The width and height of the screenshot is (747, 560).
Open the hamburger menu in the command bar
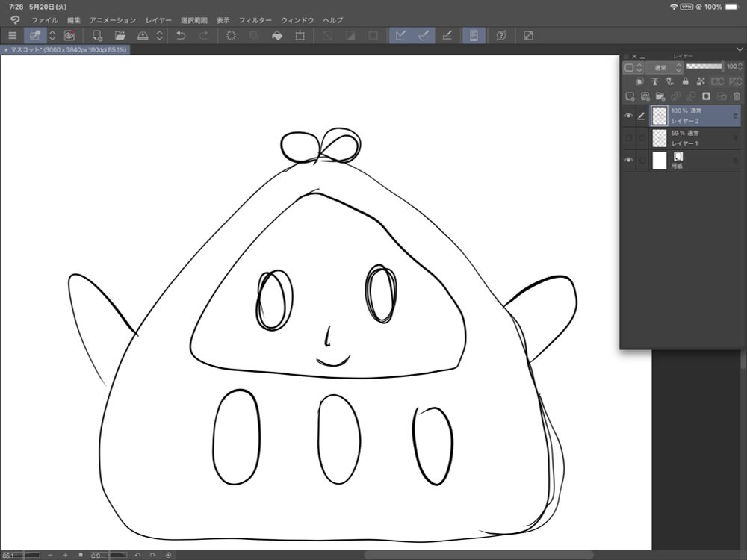click(x=13, y=36)
